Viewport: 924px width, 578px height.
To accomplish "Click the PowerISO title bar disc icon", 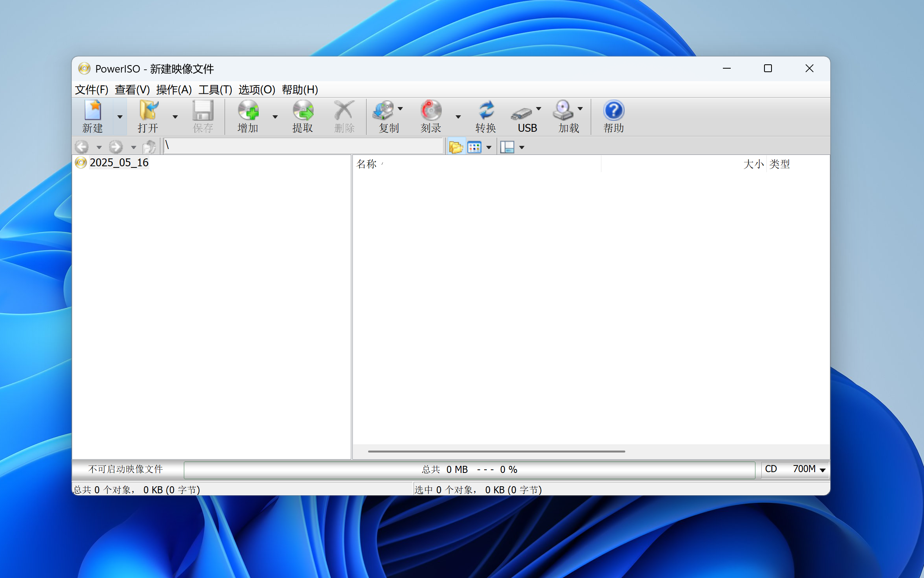I will pos(84,69).
